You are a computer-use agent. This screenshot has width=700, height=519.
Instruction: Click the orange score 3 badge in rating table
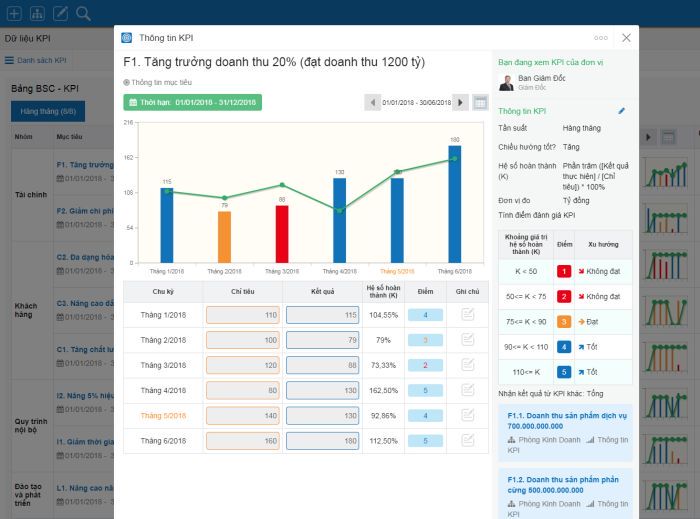(x=563, y=322)
